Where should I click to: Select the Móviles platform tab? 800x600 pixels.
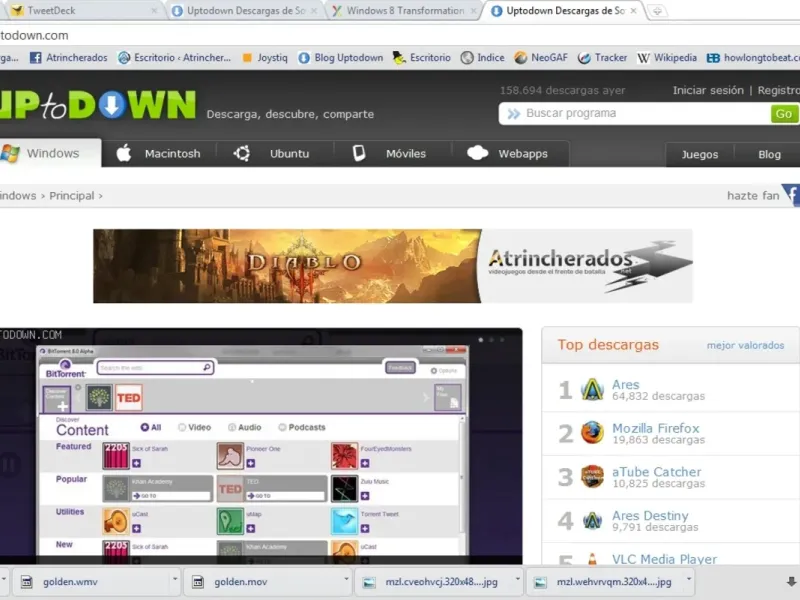(392, 154)
